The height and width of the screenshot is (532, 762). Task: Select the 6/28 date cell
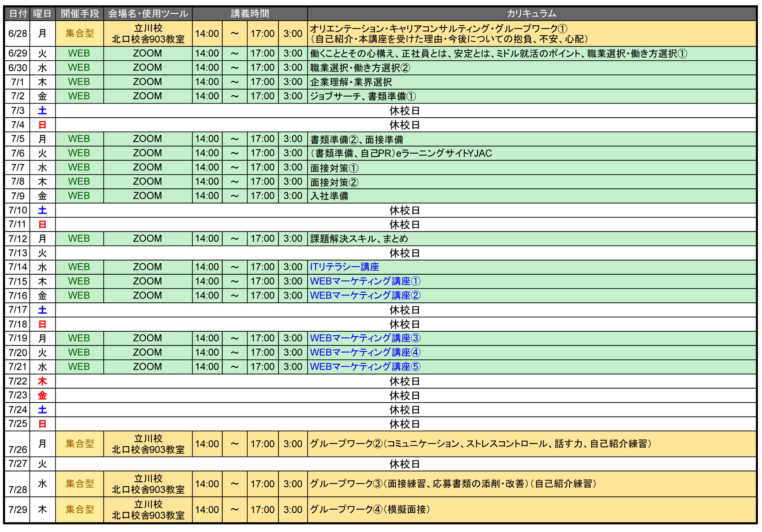tap(18, 34)
